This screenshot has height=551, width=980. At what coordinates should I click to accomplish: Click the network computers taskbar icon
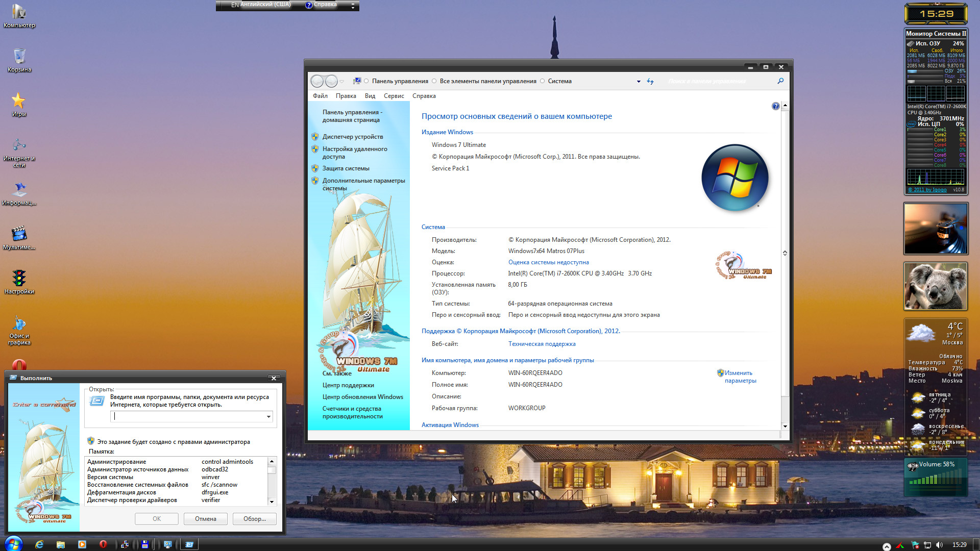(x=125, y=544)
